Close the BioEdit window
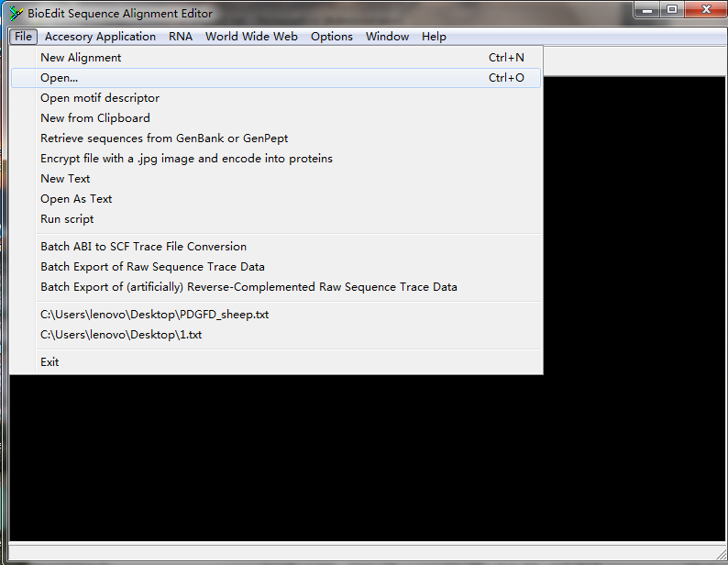Screen dimensions: 728x565 (706, 10)
